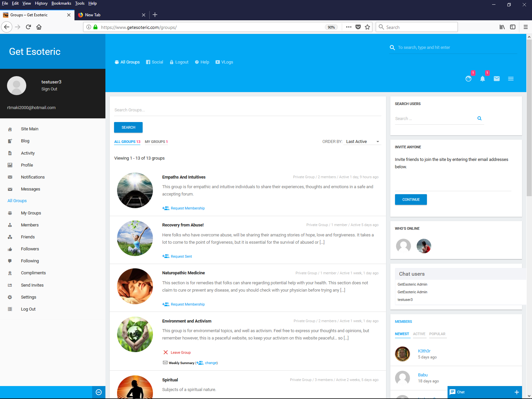Open Firefox hamburger application menu
Image resolution: width=532 pixels, height=399 pixels.
click(526, 27)
